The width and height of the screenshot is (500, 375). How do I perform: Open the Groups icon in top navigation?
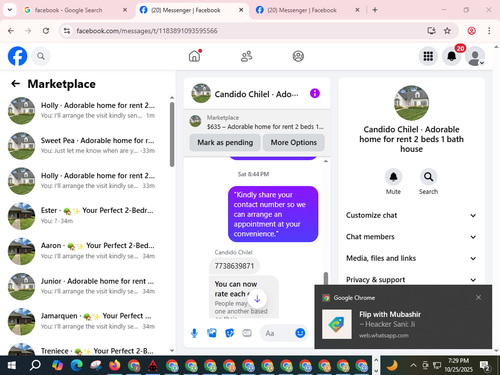(x=298, y=56)
